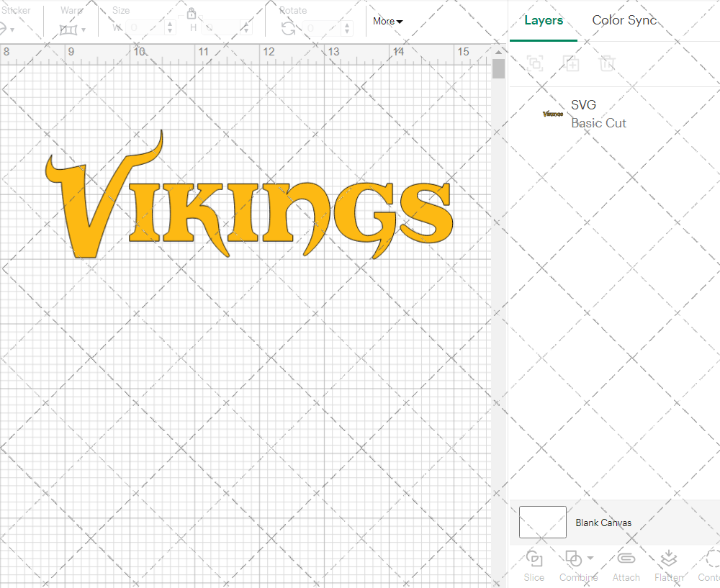
Task: Click the Duplicate layer icon
Action: (x=571, y=63)
